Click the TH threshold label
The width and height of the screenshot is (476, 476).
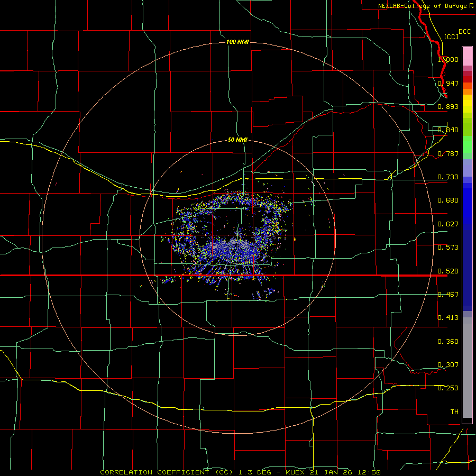pyautogui.click(x=454, y=412)
